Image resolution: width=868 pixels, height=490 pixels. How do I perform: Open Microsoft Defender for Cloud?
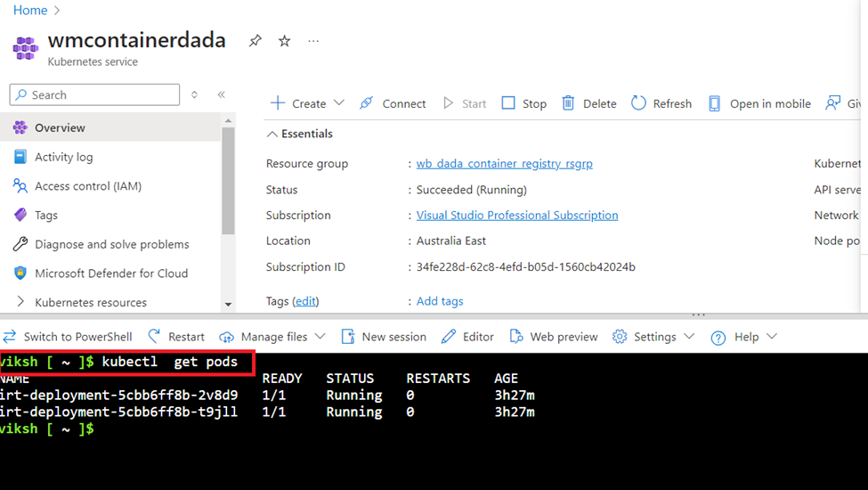click(110, 273)
